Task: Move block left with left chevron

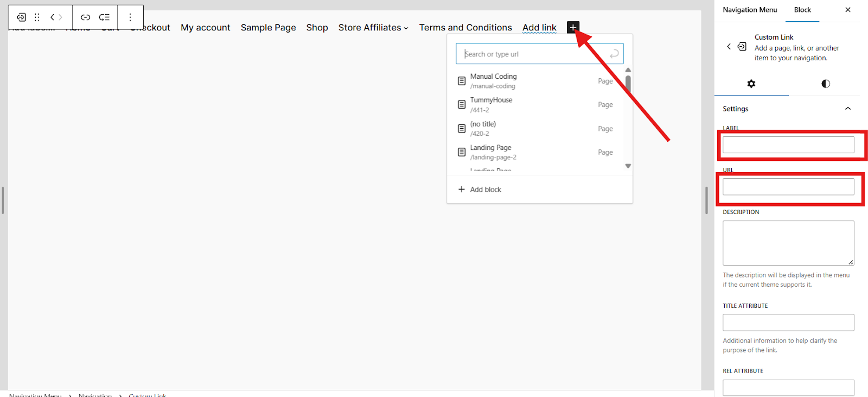Action: point(52,17)
